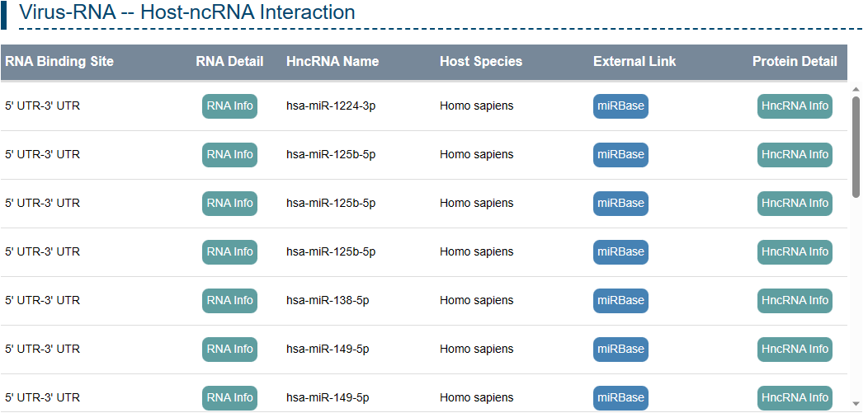Click the RNA Binding Site column header

(59, 62)
